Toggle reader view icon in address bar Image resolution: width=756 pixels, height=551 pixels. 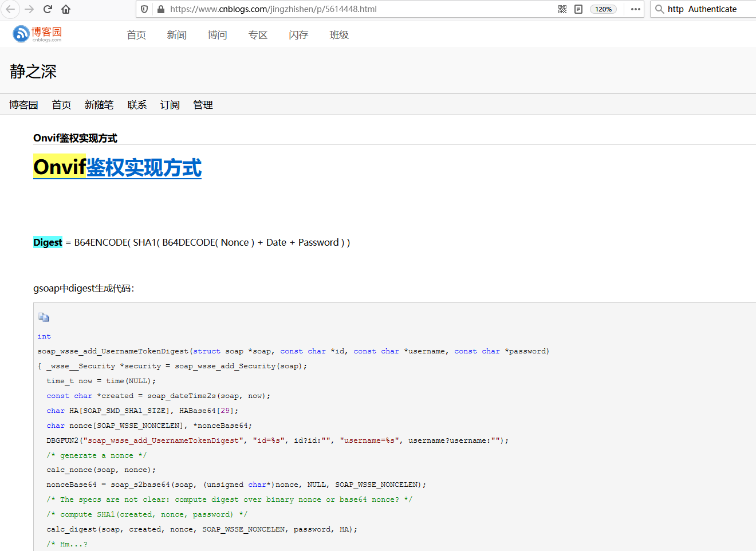pos(578,9)
